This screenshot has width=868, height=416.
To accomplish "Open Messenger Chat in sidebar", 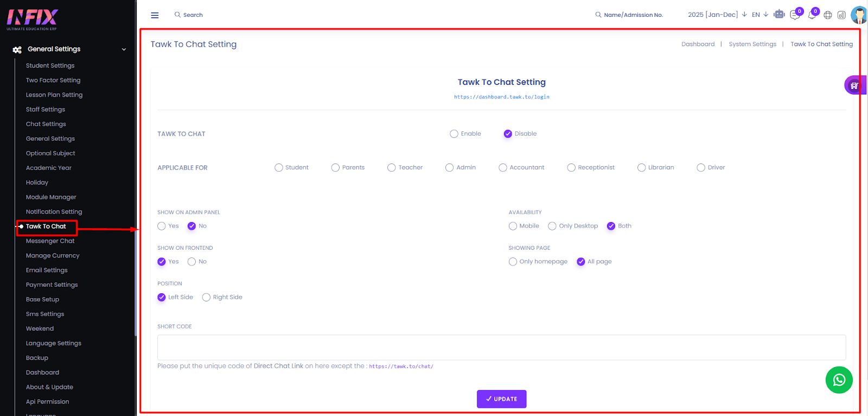I will [50, 241].
